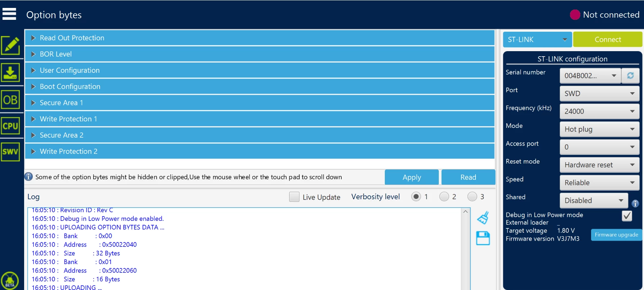Expand the Boot Configuration section
The width and height of the screenshot is (644, 290).
pos(260,86)
